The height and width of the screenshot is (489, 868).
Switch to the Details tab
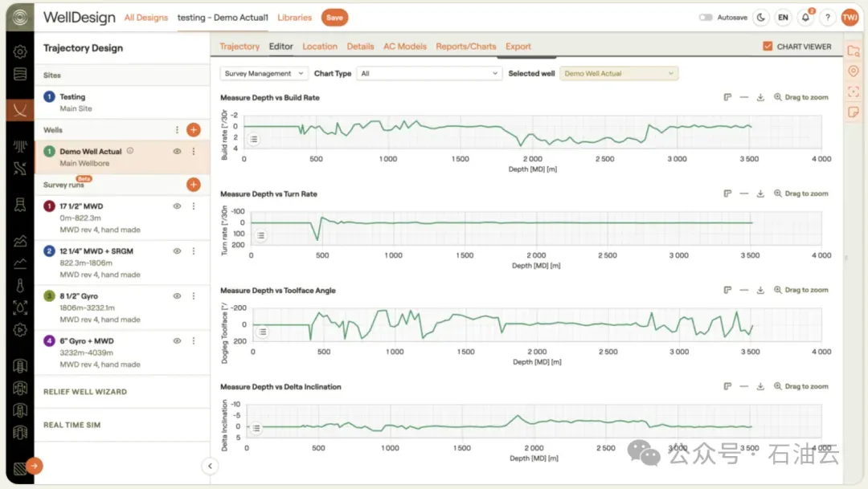click(x=360, y=47)
